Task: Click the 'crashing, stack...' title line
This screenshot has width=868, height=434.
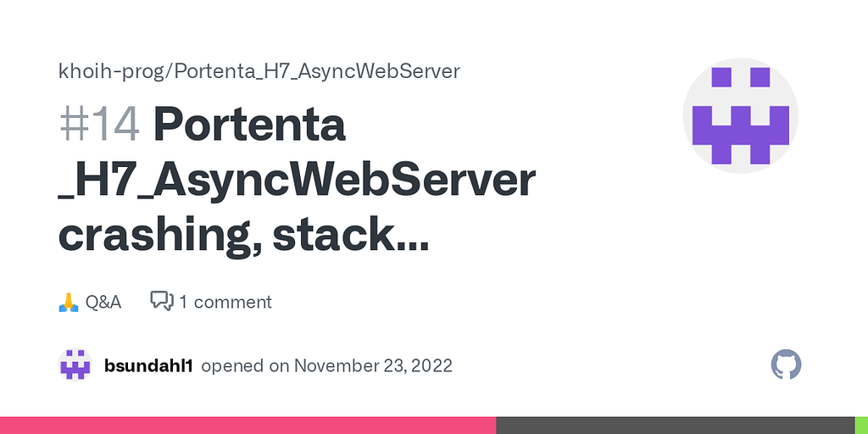Action: point(243,236)
